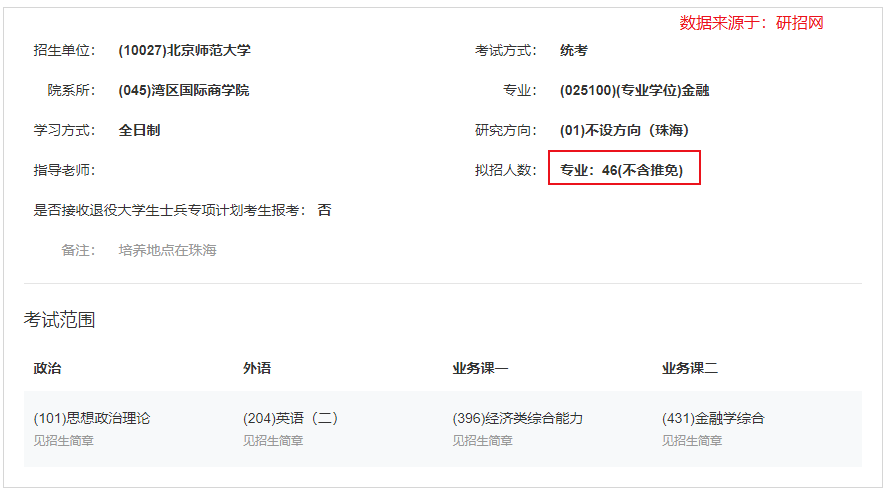Click the 院系所 label

[x=71, y=90]
